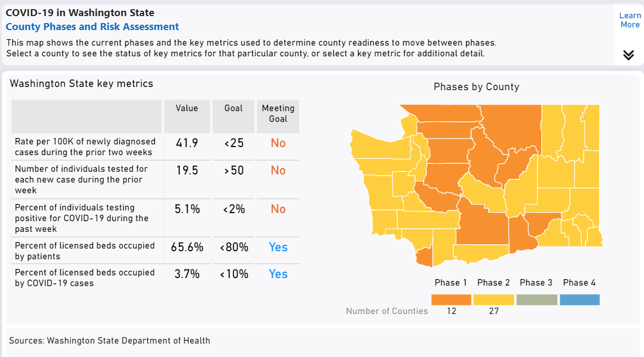Click the licensed beds occupied by patients metric
Viewport: 644px width, 357px height.
pos(86,251)
